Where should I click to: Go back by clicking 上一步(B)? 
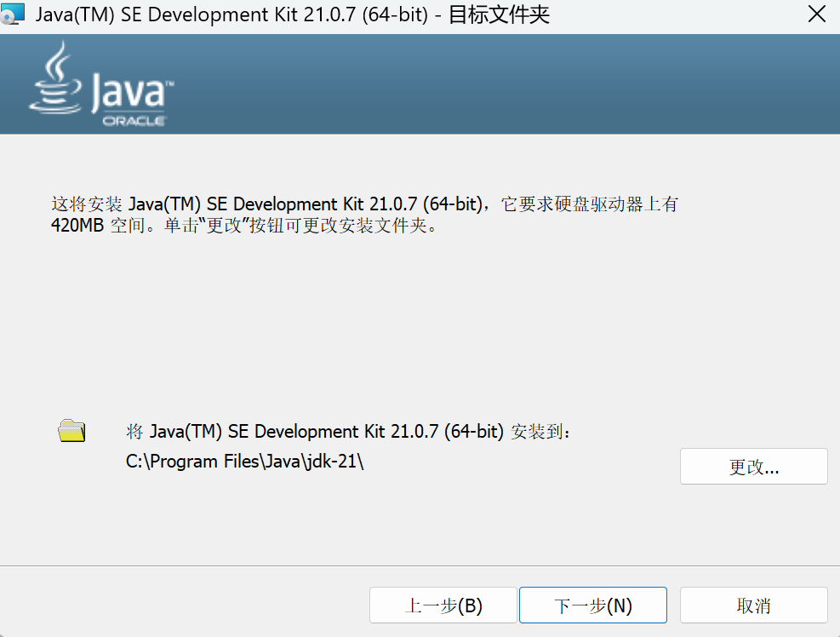[443, 605]
